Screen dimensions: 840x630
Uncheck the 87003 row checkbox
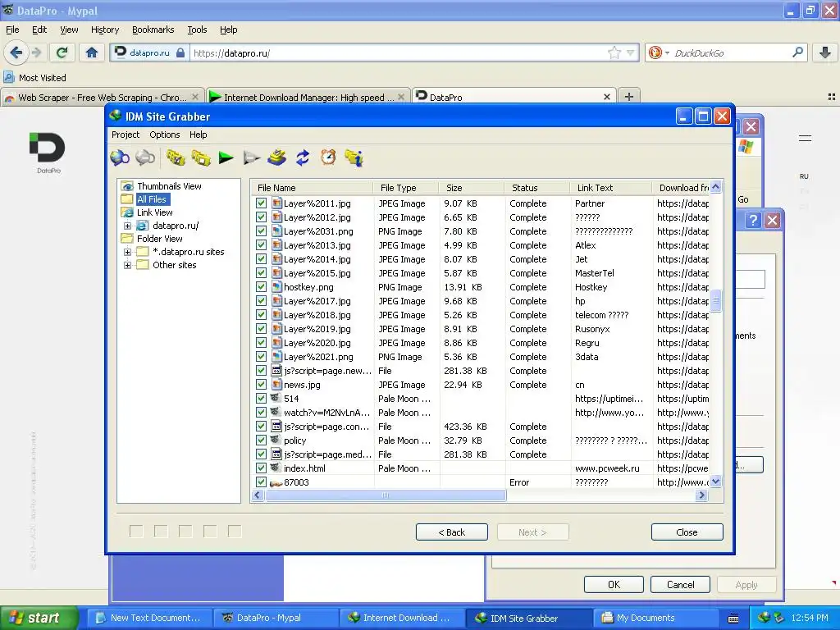click(261, 482)
